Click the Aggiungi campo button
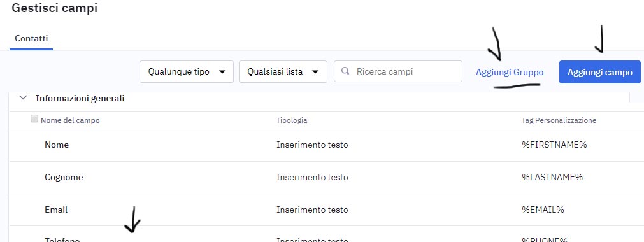This screenshot has height=242, width=644. (x=599, y=72)
